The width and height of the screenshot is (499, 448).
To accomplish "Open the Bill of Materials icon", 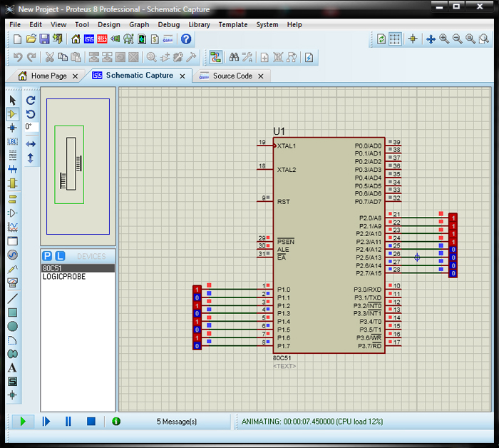I will click(155, 39).
